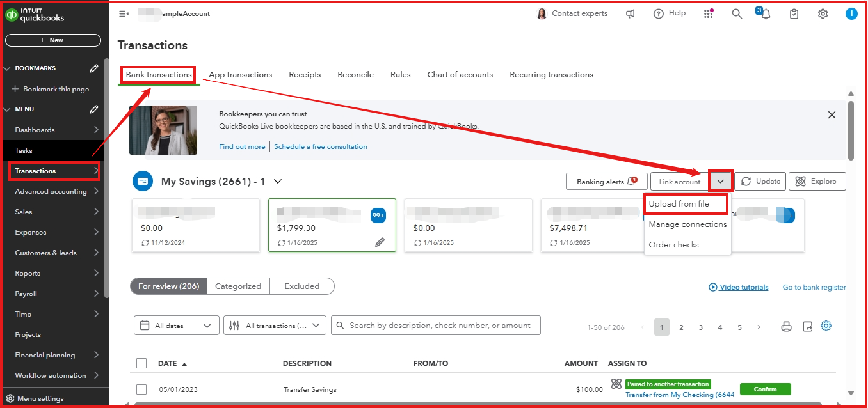Open the All dates dropdown
Image resolution: width=868 pixels, height=408 pixels.
pos(177,326)
